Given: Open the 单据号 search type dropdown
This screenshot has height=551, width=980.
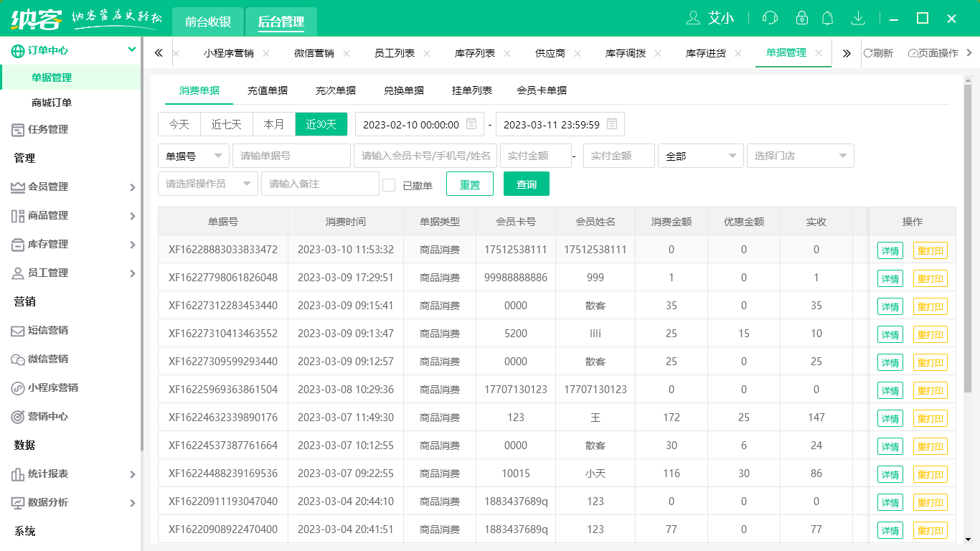Looking at the screenshot, I should coord(193,156).
